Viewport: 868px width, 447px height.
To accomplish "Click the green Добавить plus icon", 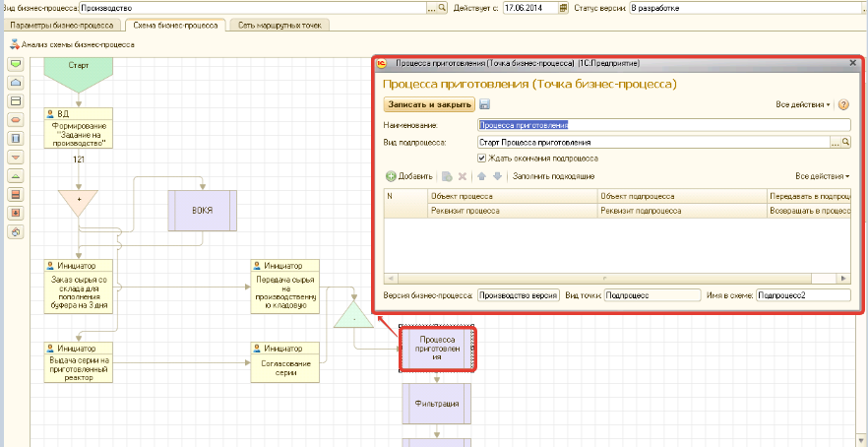I will [x=391, y=176].
